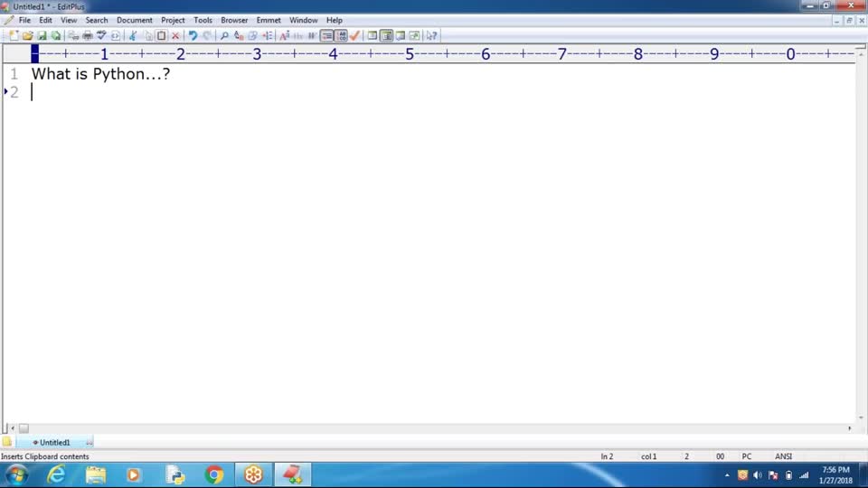
Task: Click the red checkmark settings icon
Action: click(354, 36)
